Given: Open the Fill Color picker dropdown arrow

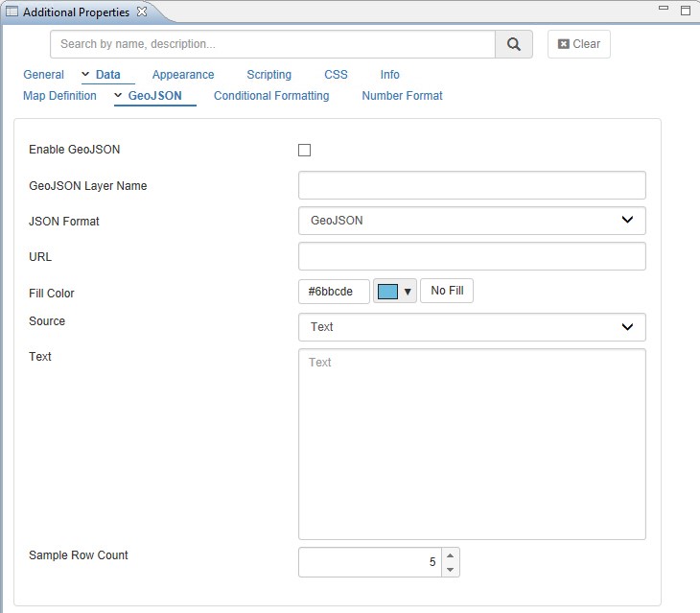Looking at the screenshot, I should point(407,292).
